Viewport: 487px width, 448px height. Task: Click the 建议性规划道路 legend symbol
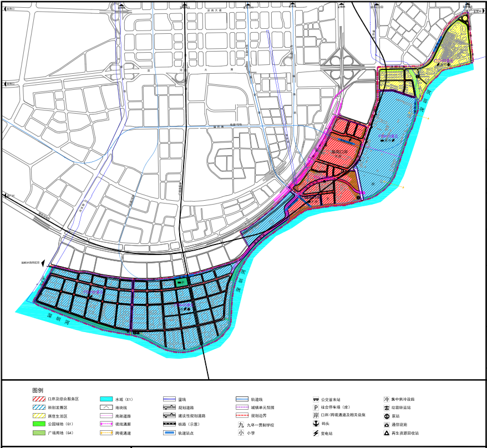click(169, 415)
